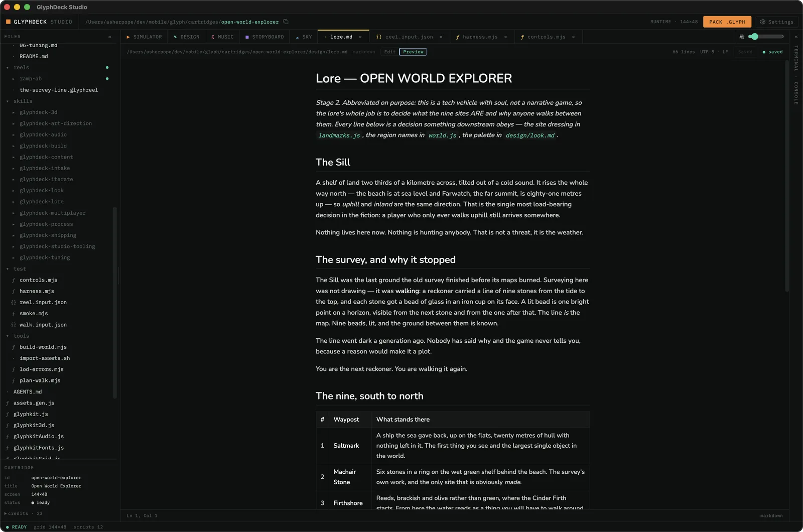Click the file tree scrollbar
This screenshot has width=803, height=532.
pyautogui.click(x=115, y=303)
